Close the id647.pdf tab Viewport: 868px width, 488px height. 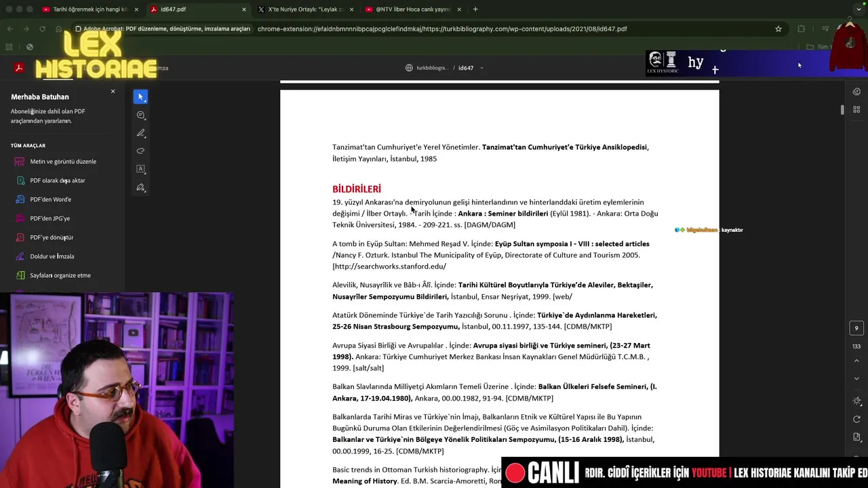(244, 9)
